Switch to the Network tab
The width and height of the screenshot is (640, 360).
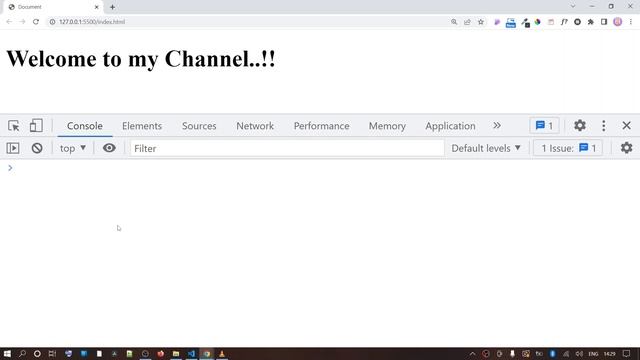(x=255, y=126)
